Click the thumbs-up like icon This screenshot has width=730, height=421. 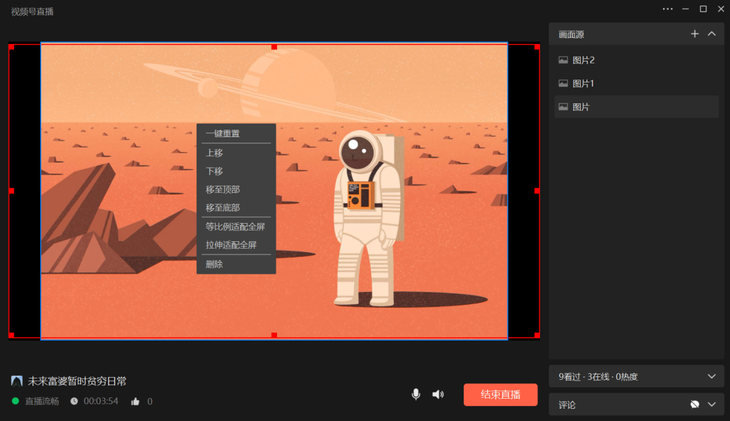click(x=135, y=401)
